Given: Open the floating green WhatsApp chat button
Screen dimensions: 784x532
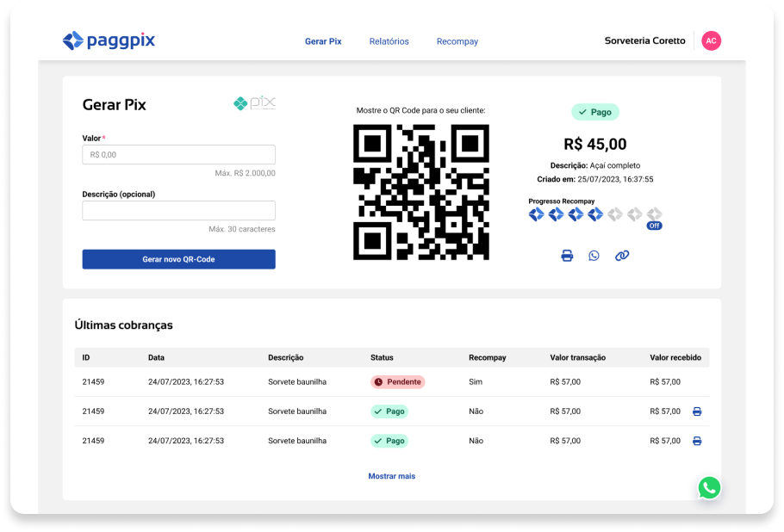Looking at the screenshot, I should pyautogui.click(x=709, y=488).
